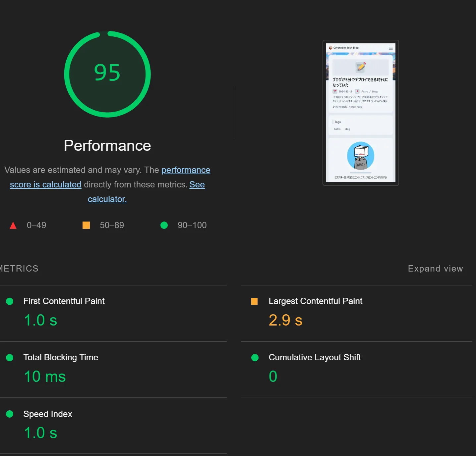
Task: Expand the Cumulative Layout Shift metric
Action: pos(315,358)
